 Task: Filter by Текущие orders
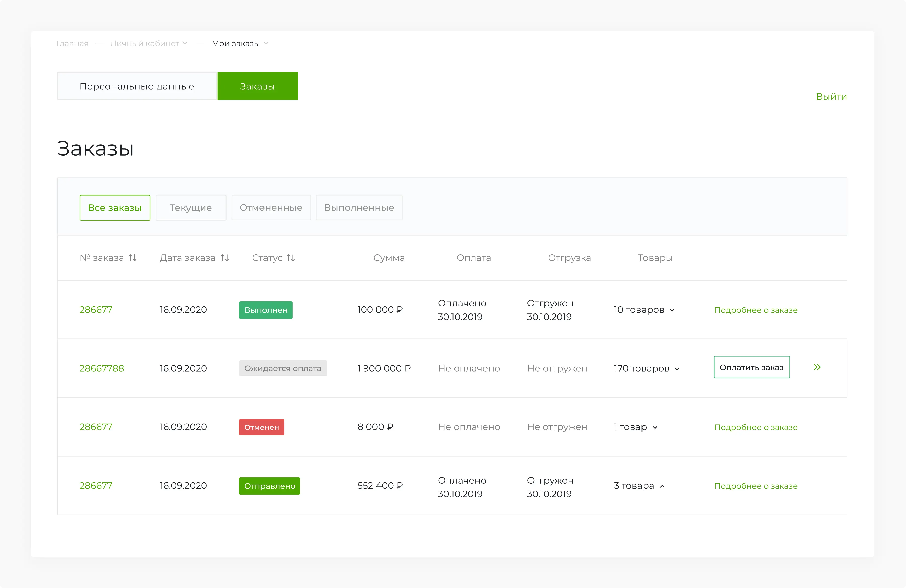click(x=191, y=208)
